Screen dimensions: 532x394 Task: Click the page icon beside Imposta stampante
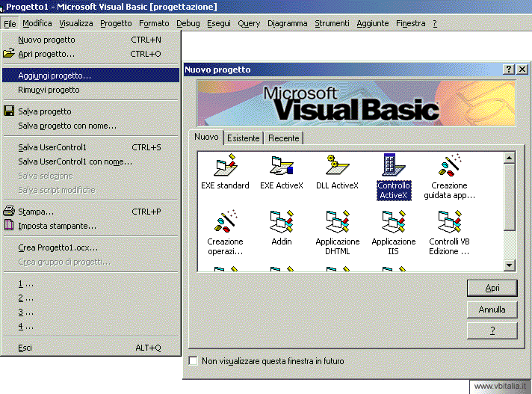pos(9,225)
